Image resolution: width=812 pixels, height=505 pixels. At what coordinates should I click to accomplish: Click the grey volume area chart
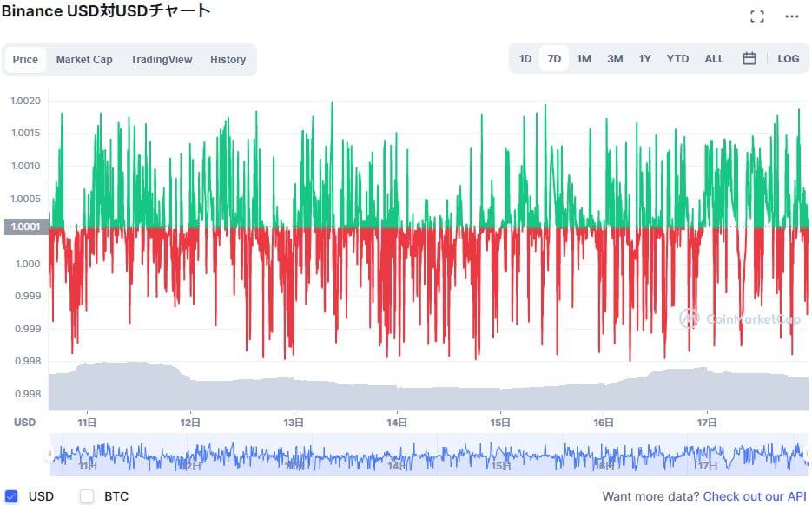(429, 386)
